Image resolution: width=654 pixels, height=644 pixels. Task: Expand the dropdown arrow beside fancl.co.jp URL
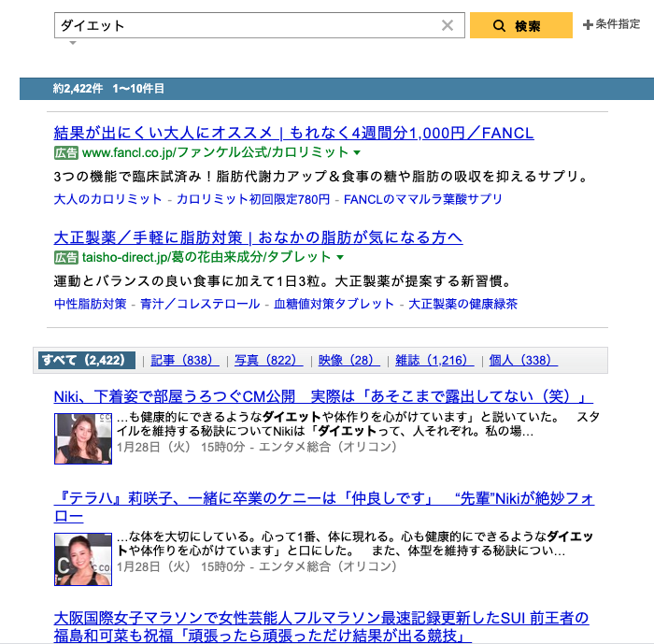click(x=357, y=152)
